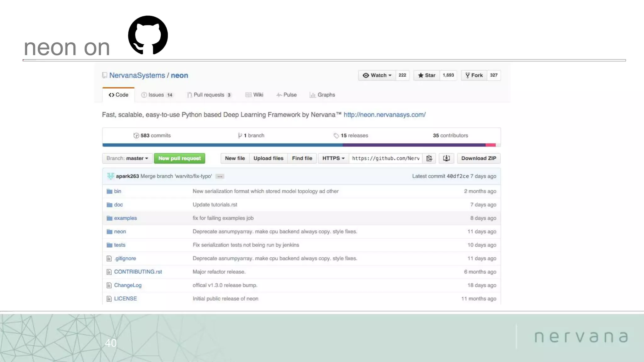Star the neon repository
Screen dimensions: 644x362
pos(427,75)
